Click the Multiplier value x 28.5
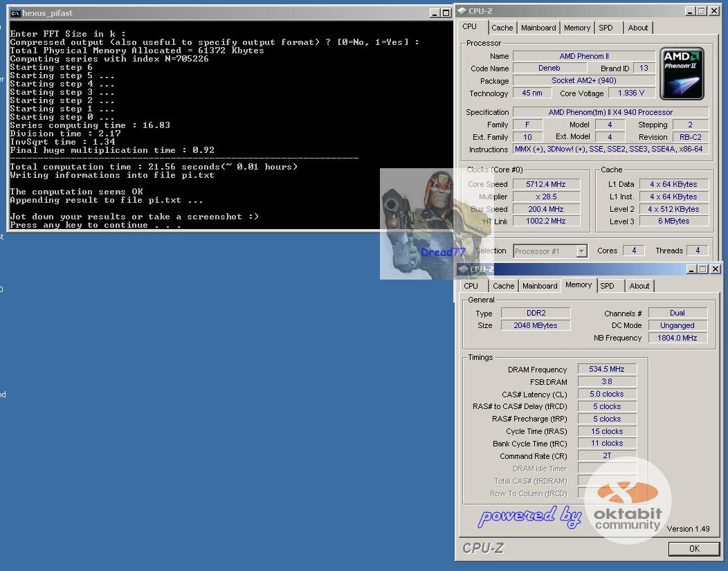This screenshot has width=728, height=571. coord(546,197)
